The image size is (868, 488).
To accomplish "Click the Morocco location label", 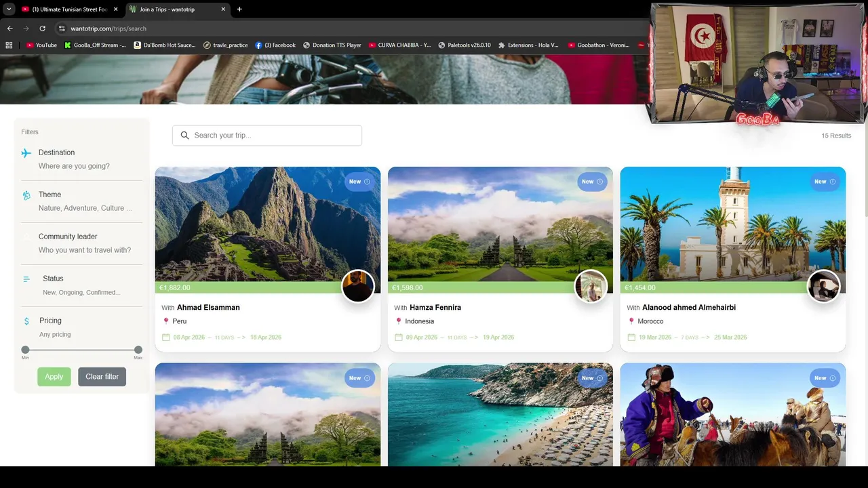I will 650,321.
